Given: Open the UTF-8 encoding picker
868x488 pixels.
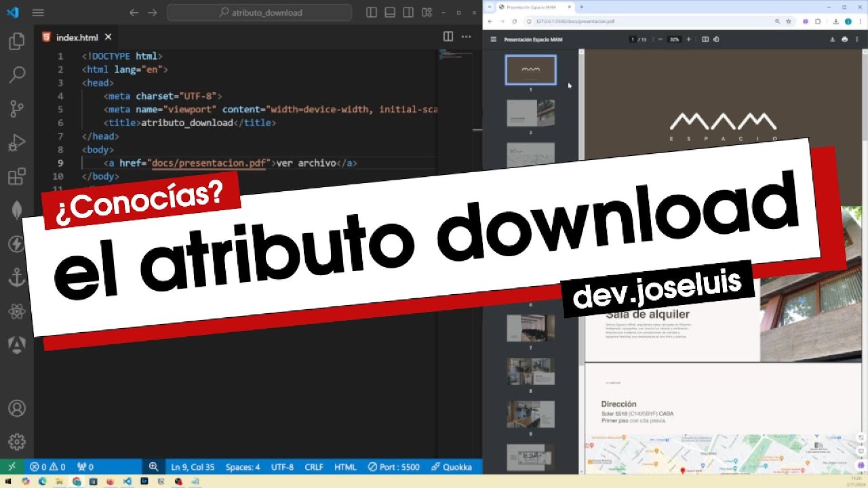Looking at the screenshot, I should 283,467.
